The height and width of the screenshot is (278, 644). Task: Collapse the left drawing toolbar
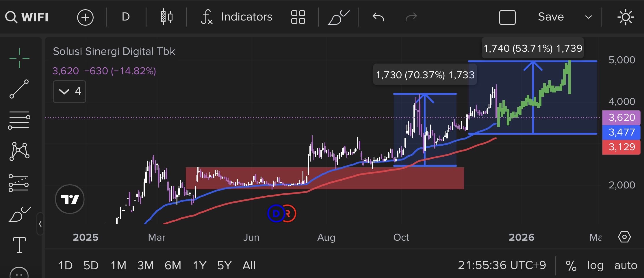coord(40,224)
